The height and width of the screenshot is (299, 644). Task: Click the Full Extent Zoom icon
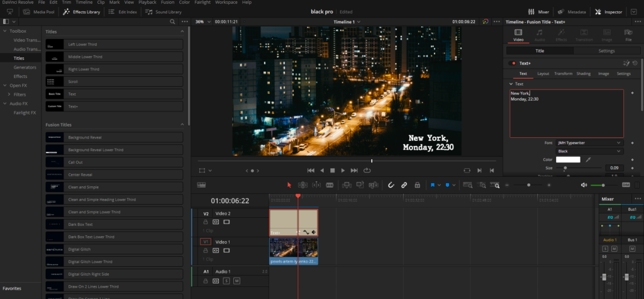[x=467, y=185]
